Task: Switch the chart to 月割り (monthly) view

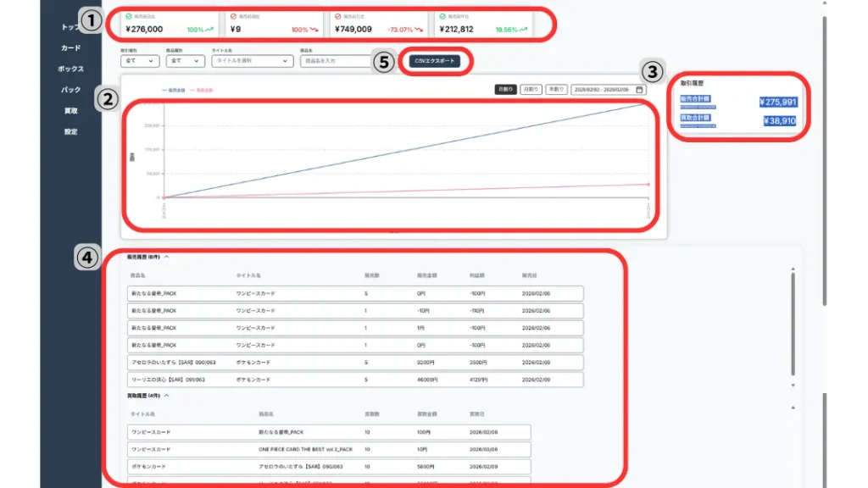Action: pos(531,90)
